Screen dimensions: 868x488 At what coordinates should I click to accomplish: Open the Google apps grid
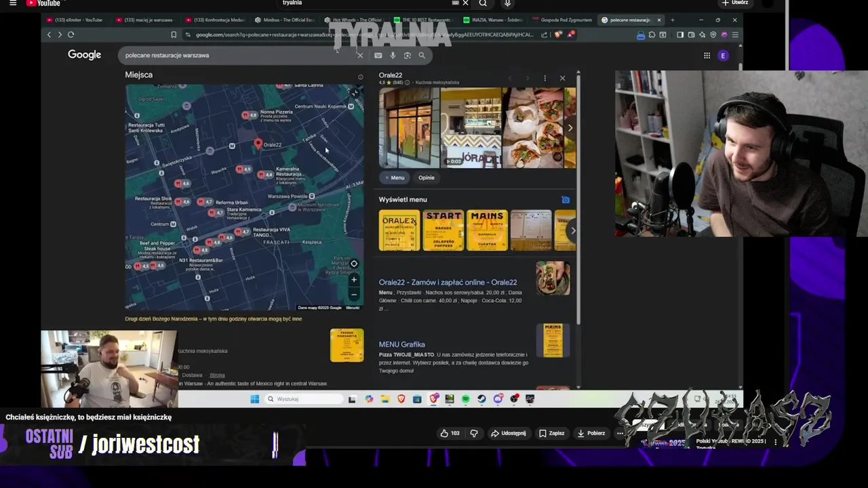[x=707, y=56]
